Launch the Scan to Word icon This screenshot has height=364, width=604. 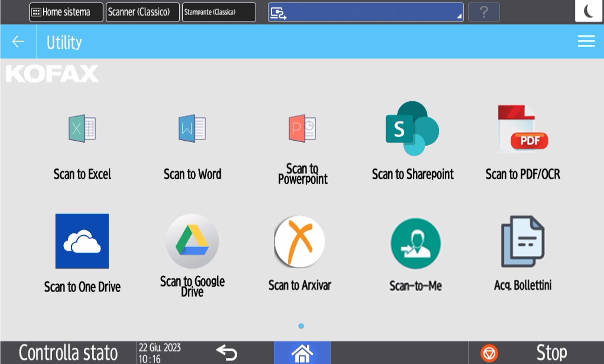point(192,129)
